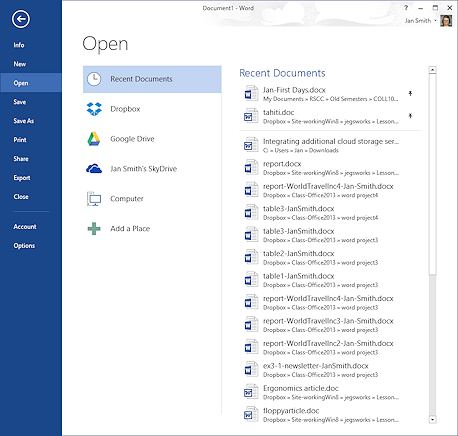Image resolution: width=458 pixels, height=436 pixels.
Task: Click the icon beside Ergonomics article.doc
Action: pyautogui.click(x=251, y=392)
